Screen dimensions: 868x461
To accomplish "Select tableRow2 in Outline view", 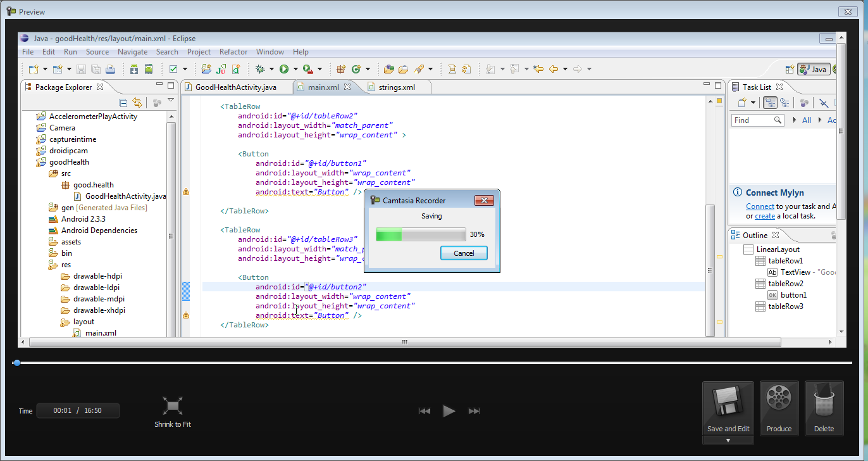I will (x=786, y=284).
